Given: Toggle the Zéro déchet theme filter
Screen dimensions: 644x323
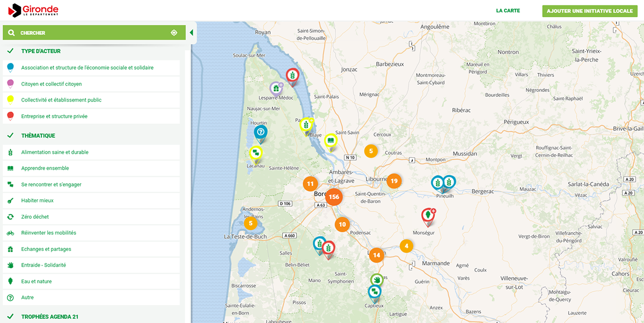Looking at the screenshot, I should click(35, 217).
